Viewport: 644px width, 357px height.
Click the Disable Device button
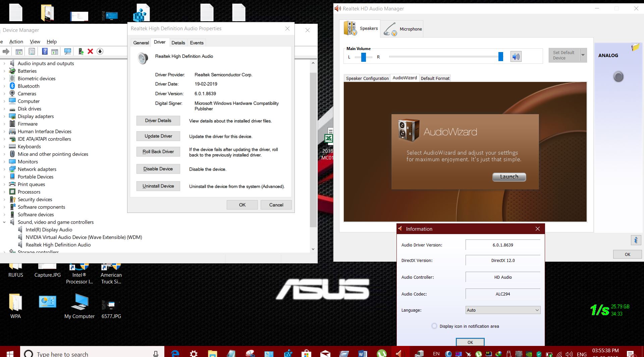tap(158, 169)
